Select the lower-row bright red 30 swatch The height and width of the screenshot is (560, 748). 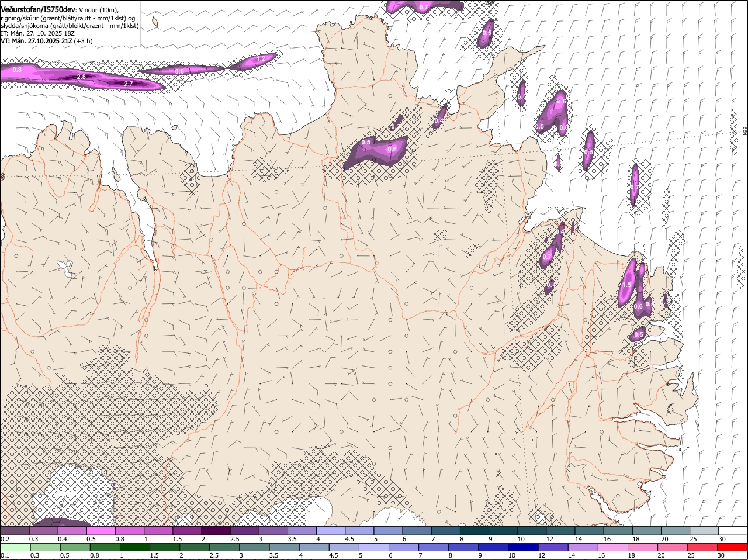pos(733,547)
